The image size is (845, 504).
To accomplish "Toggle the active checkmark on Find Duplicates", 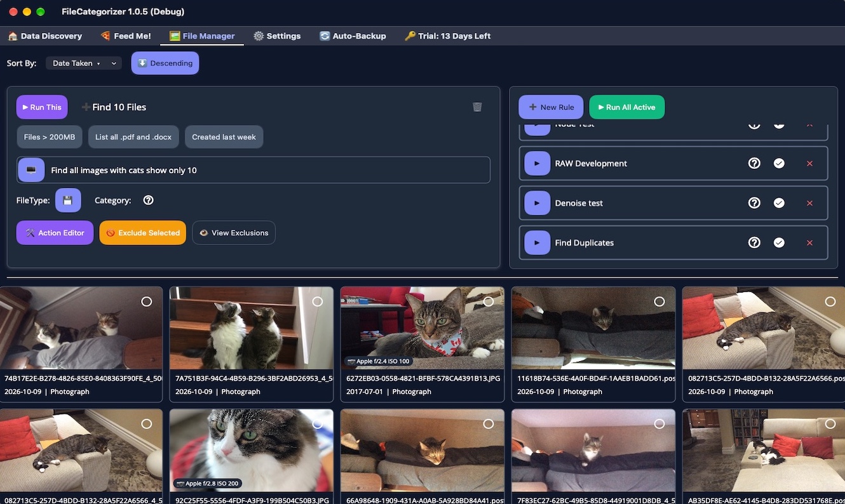I will click(779, 242).
